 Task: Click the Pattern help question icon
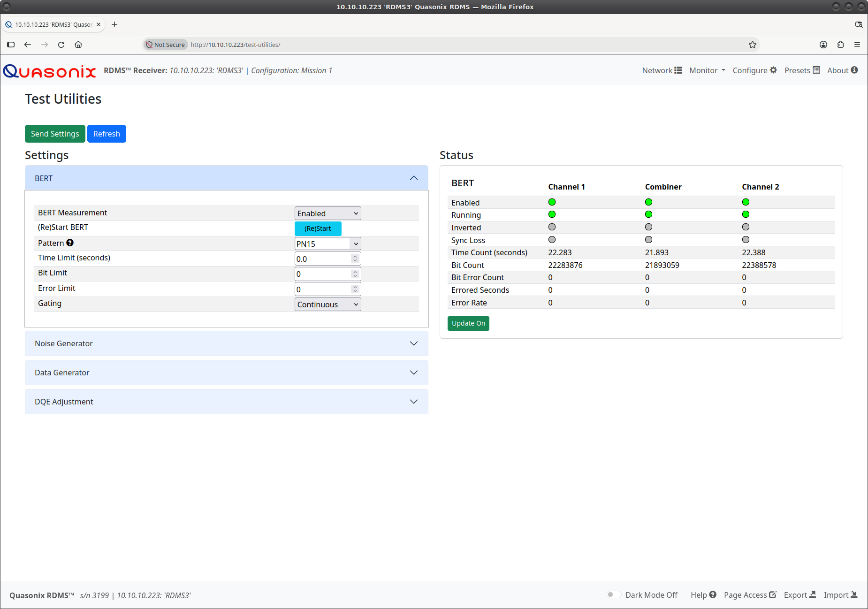coord(70,243)
